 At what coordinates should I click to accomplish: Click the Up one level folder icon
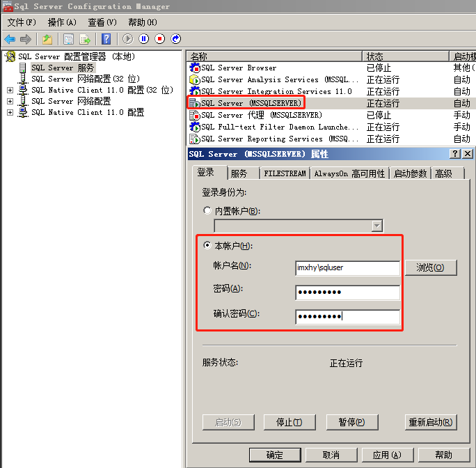(x=47, y=39)
